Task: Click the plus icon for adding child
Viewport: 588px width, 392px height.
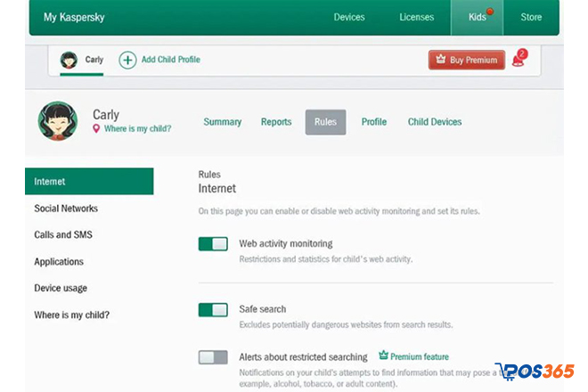Action: tap(127, 60)
